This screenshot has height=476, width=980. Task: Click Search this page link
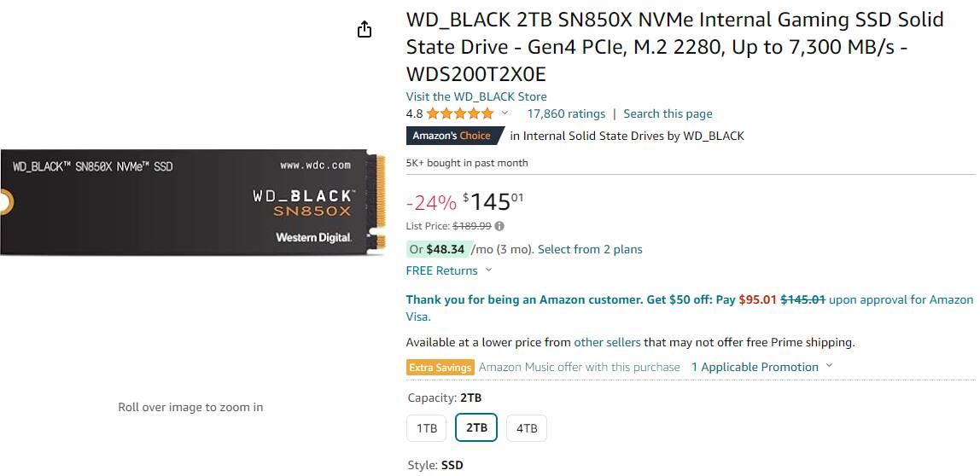(x=668, y=113)
